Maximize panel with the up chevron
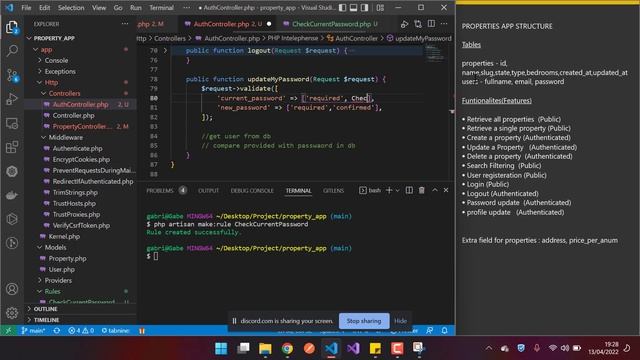The image size is (640, 360). click(x=435, y=190)
